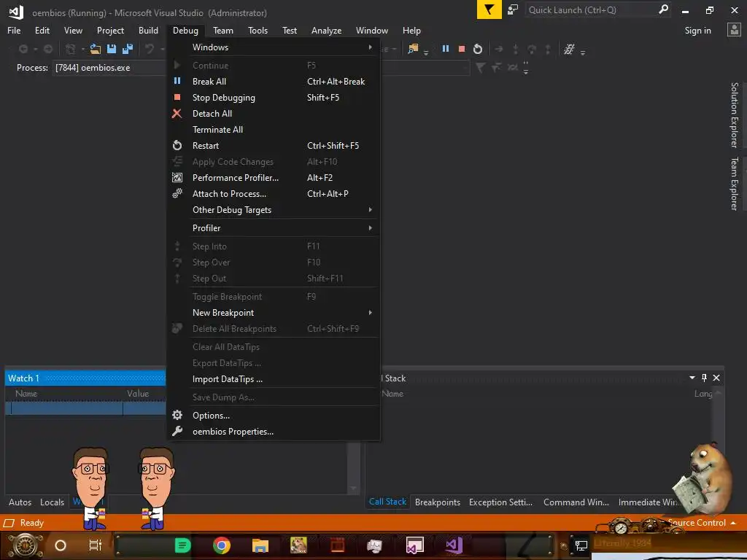The height and width of the screenshot is (560, 747).
Task: Choose Attach to Process menu item
Action: [x=274, y=194]
